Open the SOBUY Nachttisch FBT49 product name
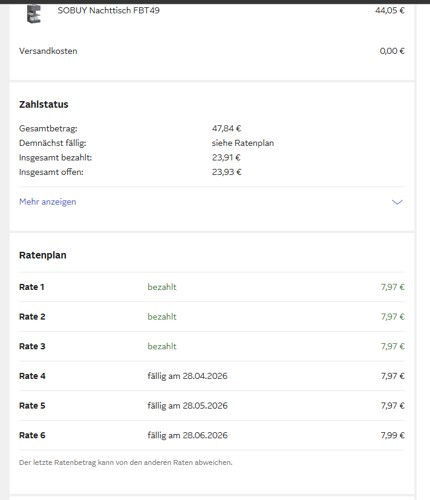This screenshot has height=500, width=430. 109,10
